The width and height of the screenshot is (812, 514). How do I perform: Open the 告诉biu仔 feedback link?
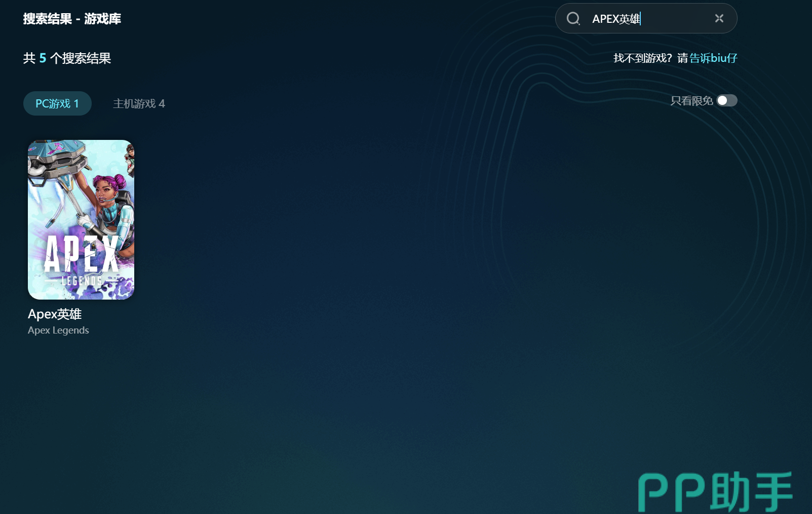coord(713,58)
